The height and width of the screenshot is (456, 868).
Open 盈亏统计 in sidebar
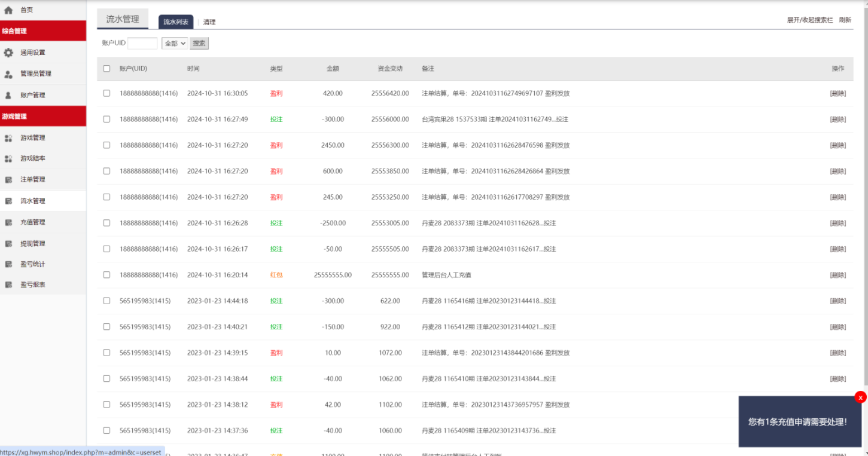click(x=33, y=264)
